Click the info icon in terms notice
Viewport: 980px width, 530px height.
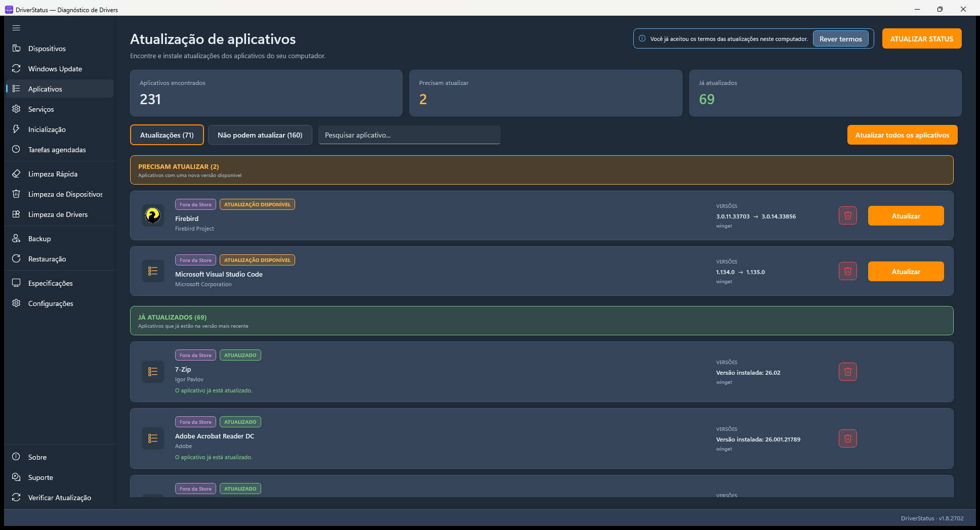point(642,39)
